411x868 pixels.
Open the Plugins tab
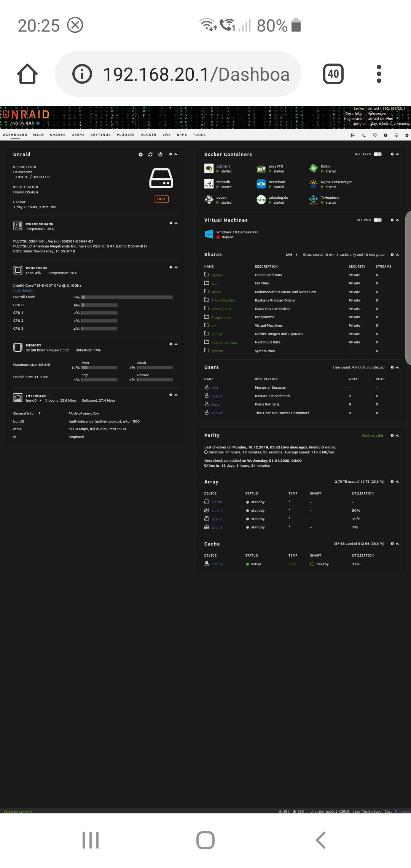click(x=126, y=135)
